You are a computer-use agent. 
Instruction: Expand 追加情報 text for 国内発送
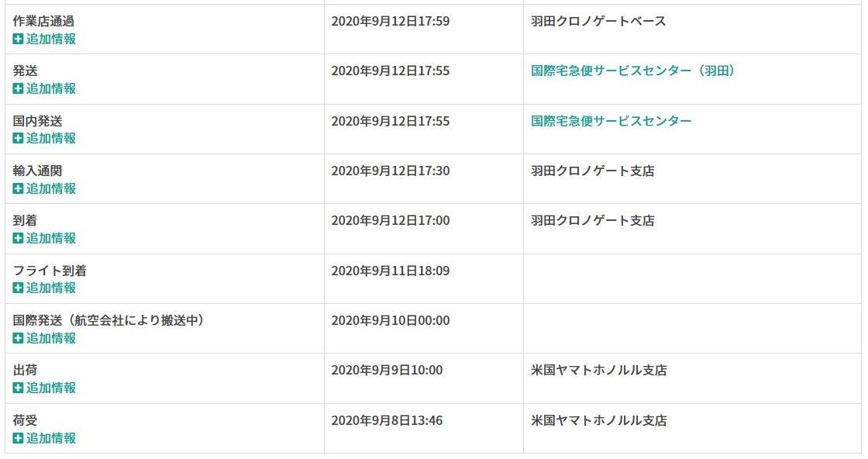coord(51,138)
